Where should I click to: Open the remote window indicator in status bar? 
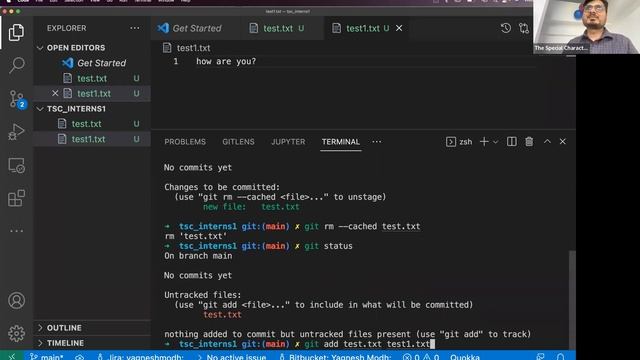[x=12, y=356]
